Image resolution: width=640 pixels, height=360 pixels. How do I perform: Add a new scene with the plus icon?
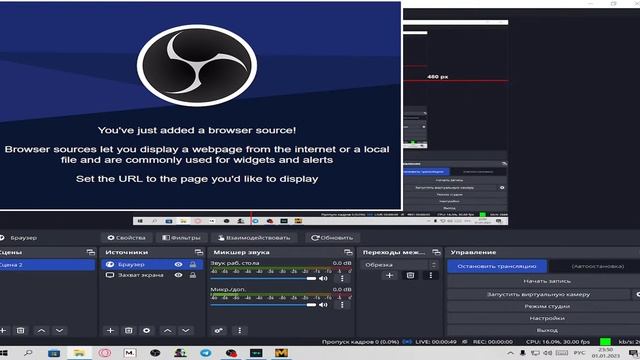[x=3, y=330]
